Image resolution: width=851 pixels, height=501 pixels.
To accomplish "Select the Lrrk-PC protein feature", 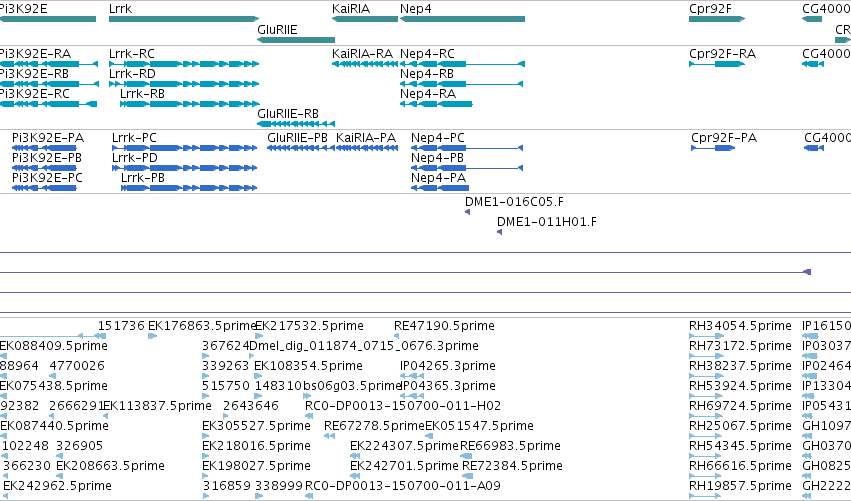I will (185, 148).
